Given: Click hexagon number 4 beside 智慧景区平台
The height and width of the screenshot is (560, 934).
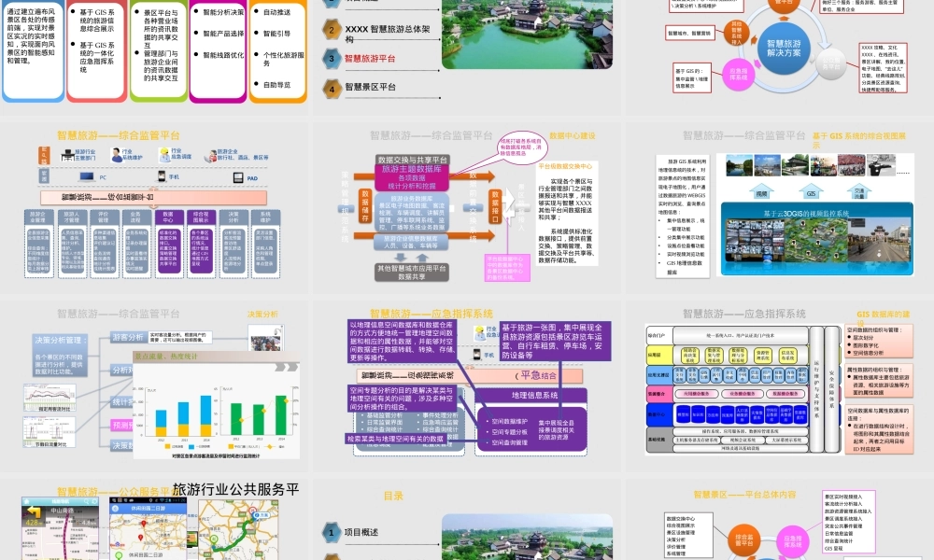Looking at the screenshot, I should point(332,90).
